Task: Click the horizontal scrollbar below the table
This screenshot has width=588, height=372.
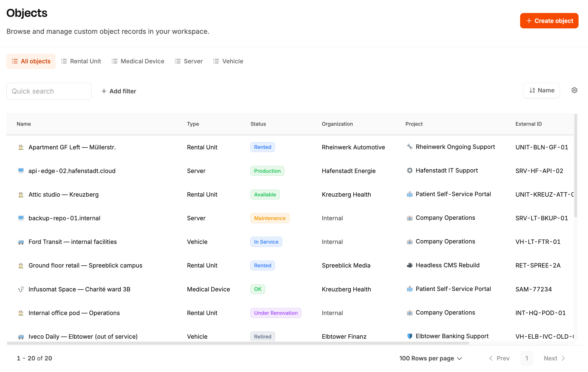Action: (x=238, y=343)
